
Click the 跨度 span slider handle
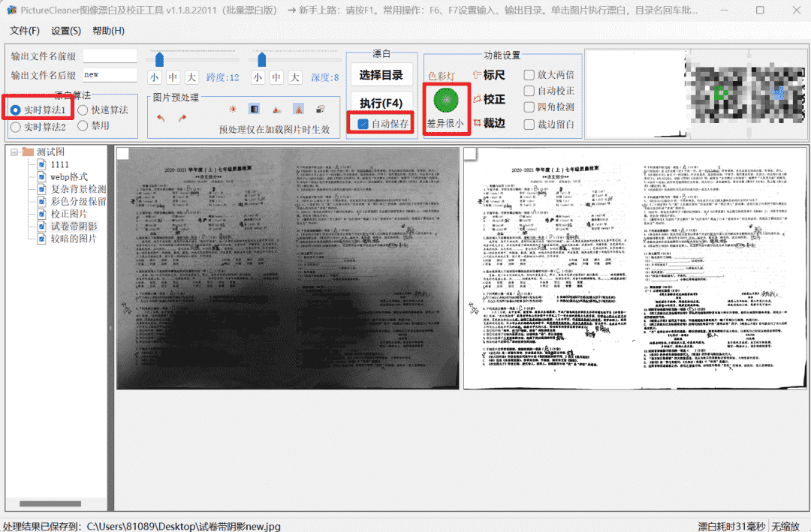(x=159, y=59)
